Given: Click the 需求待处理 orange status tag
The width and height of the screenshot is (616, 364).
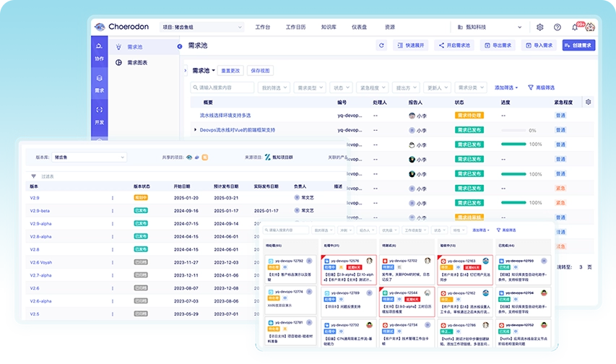Looking at the screenshot, I should point(469,115).
